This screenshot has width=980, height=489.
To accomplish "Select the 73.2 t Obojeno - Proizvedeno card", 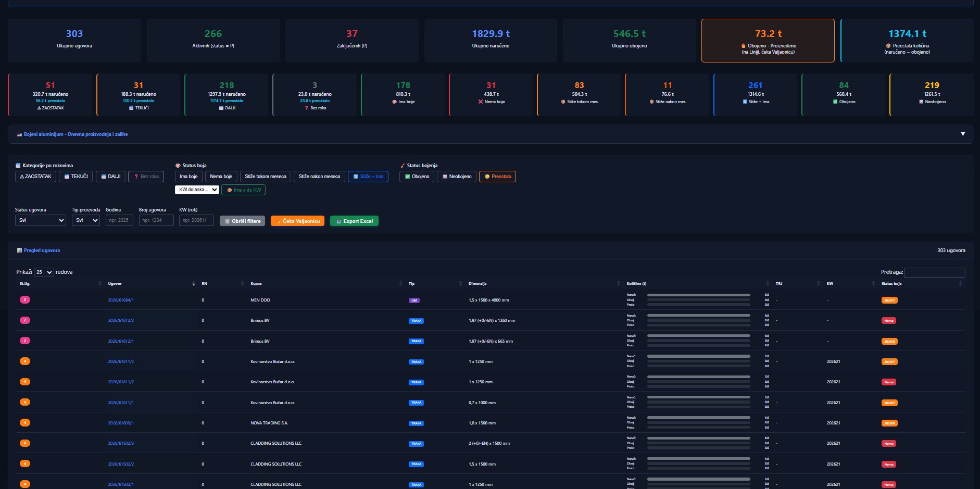I will pos(768,41).
